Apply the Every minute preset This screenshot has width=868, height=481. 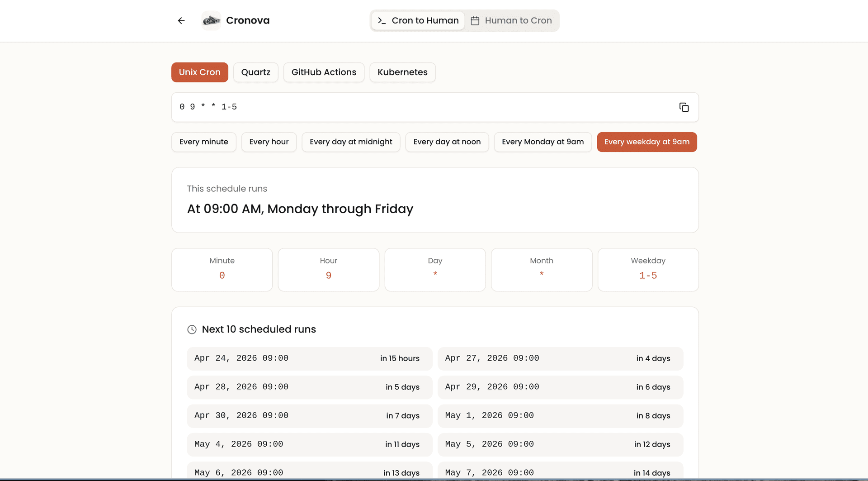coord(204,142)
